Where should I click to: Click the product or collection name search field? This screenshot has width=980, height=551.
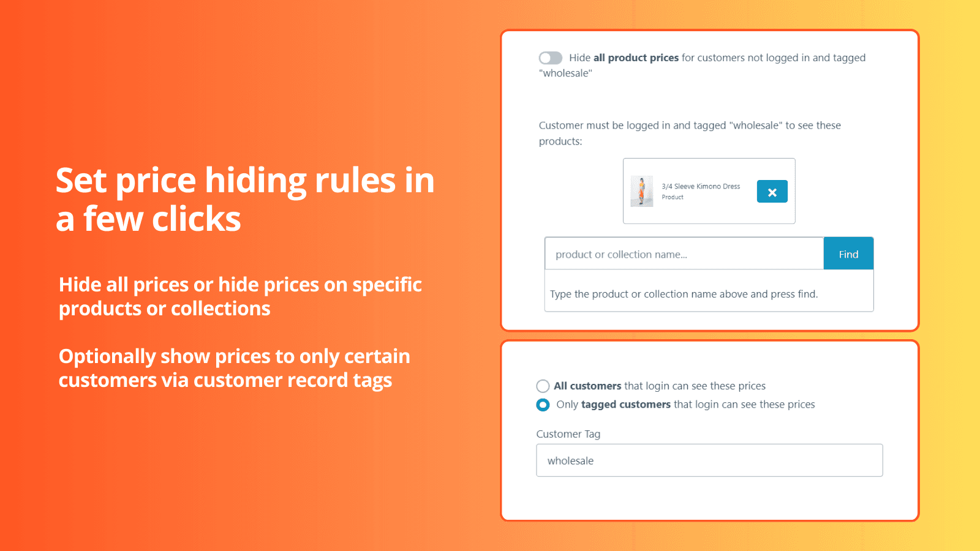pos(683,253)
